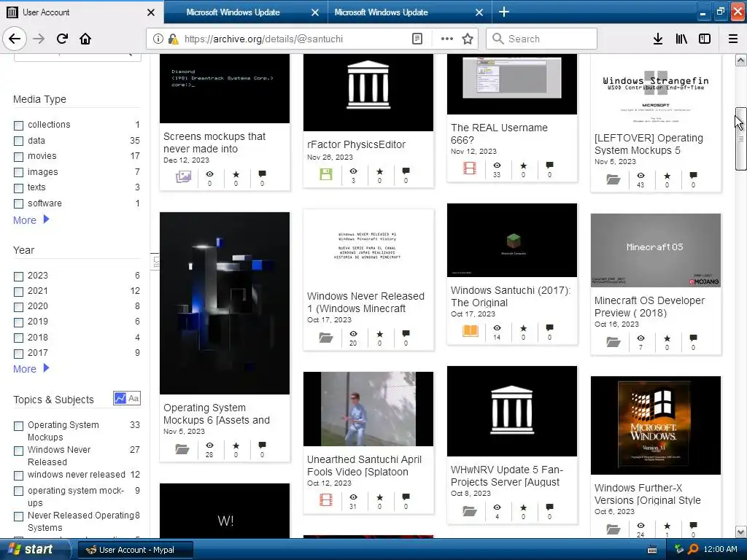The image size is (747, 560).
Task: Click image media icon on Screens mockups card
Action: click(x=183, y=176)
